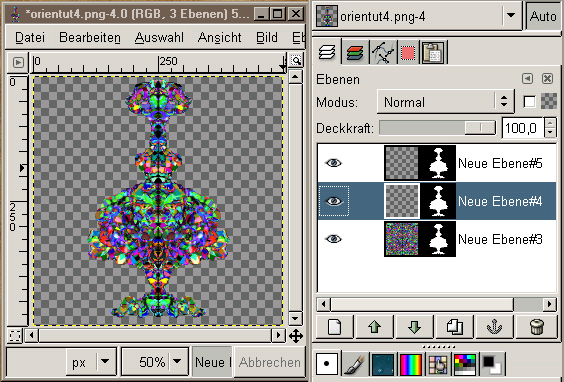The image size is (564, 382).
Task: Open the Modus blend mode dropdown
Action: [445, 102]
